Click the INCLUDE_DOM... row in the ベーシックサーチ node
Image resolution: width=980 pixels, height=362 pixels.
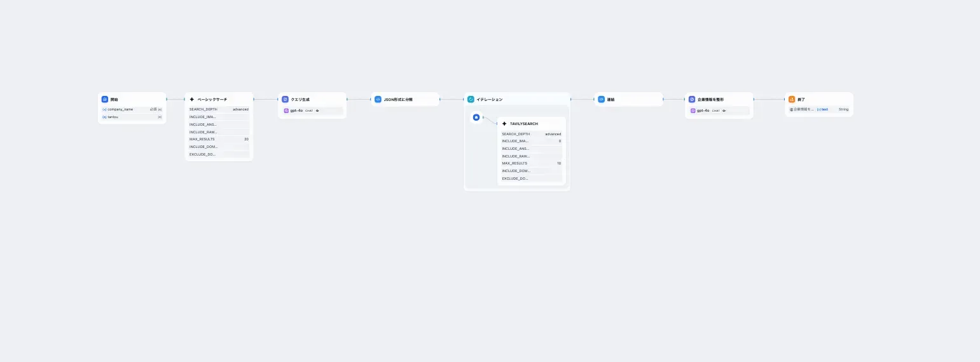pyautogui.click(x=219, y=147)
